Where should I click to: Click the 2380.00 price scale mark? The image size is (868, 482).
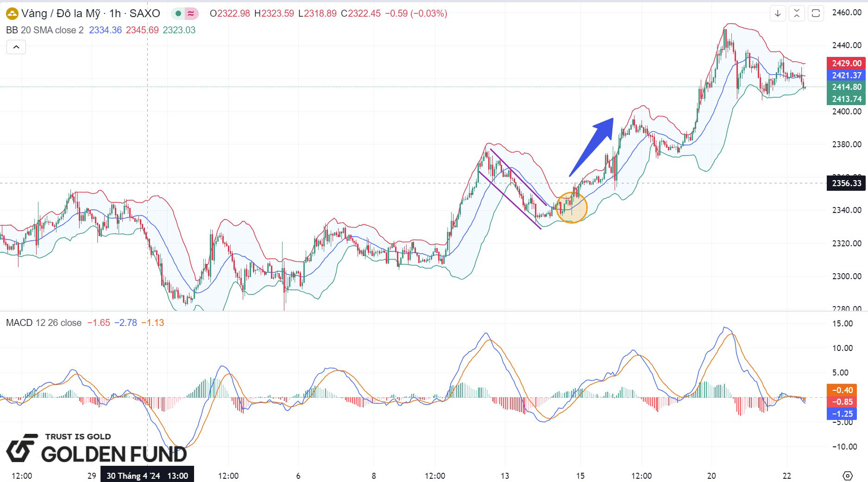tap(847, 144)
